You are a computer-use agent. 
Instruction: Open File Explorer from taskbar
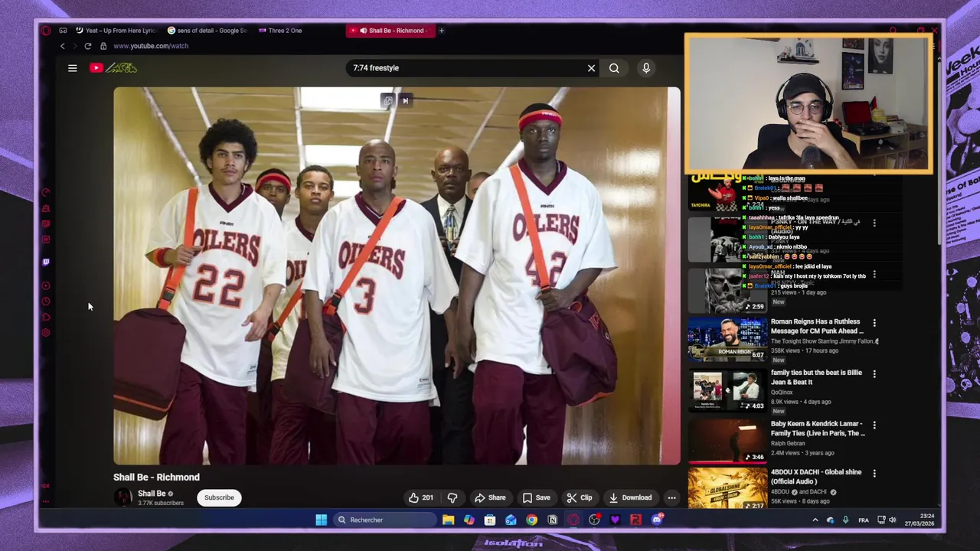(448, 520)
